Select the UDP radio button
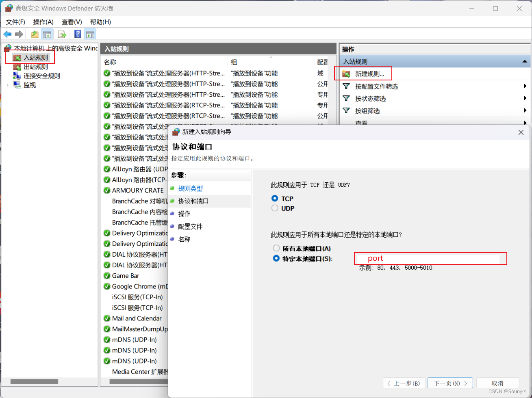 [x=275, y=208]
